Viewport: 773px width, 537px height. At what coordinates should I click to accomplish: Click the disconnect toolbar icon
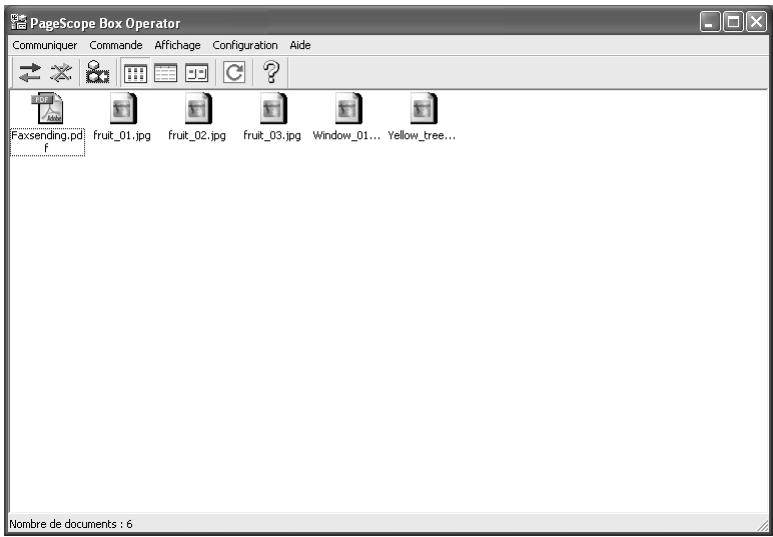click(x=61, y=73)
